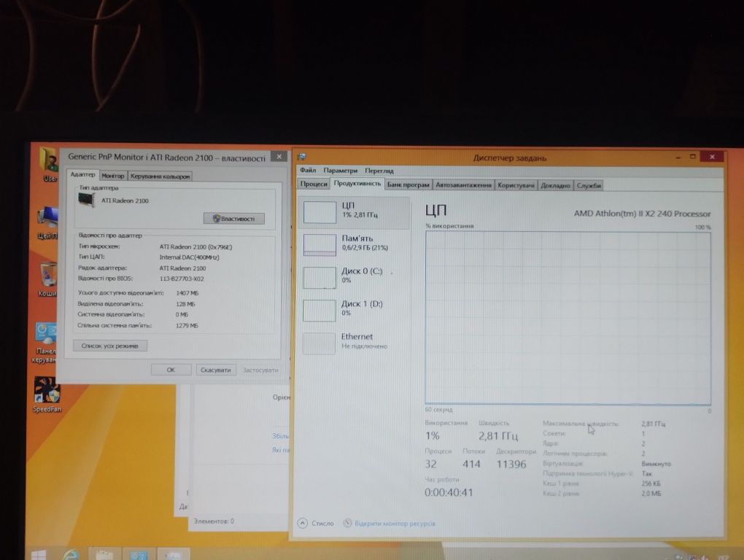Open the Панель керування desktop icon
744x560 pixels.
tap(46, 343)
